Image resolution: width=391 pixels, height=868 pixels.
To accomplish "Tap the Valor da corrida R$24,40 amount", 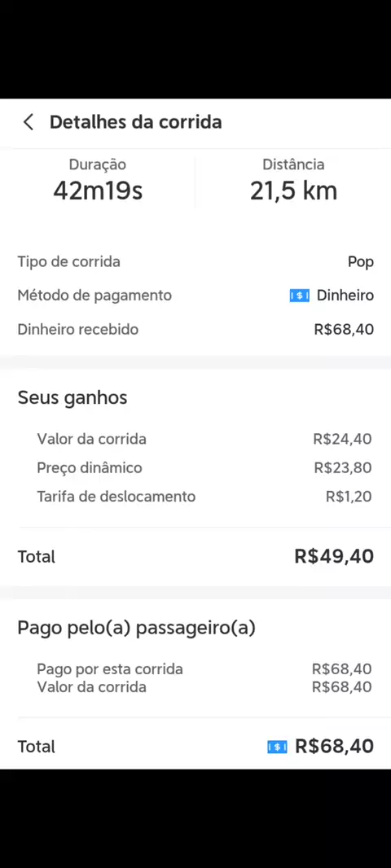I will pos(342,440).
